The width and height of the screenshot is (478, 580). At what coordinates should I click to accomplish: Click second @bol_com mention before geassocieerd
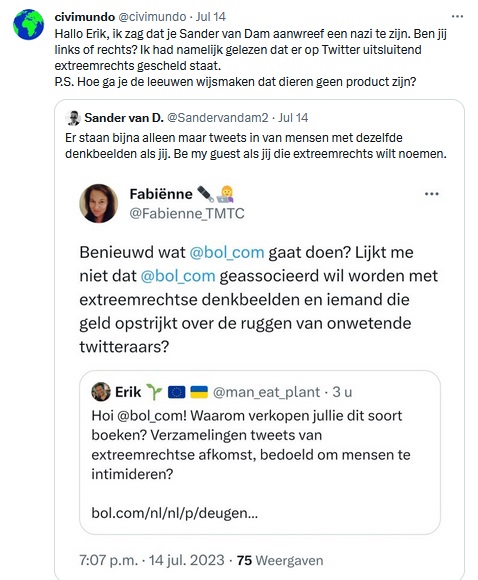(x=178, y=276)
